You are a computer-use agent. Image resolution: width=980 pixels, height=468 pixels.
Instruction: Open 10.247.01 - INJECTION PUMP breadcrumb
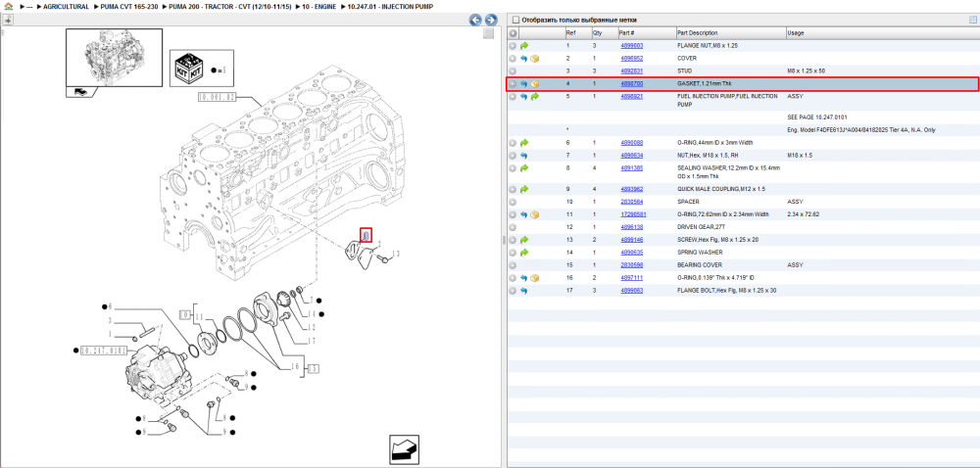390,6
